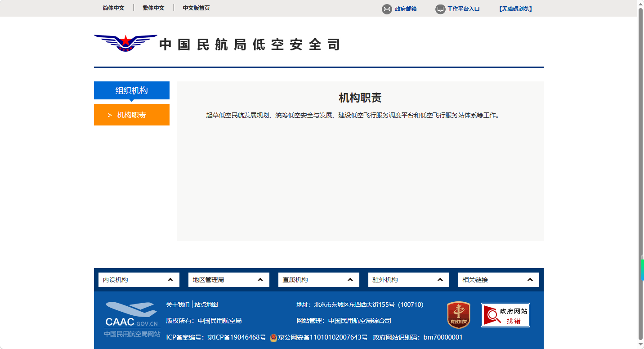Image resolution: width=644 pixels, height=349 pixels.
Task: Click the government mail envelope icon
Action: pyautogui.click(x=387, y=9)
